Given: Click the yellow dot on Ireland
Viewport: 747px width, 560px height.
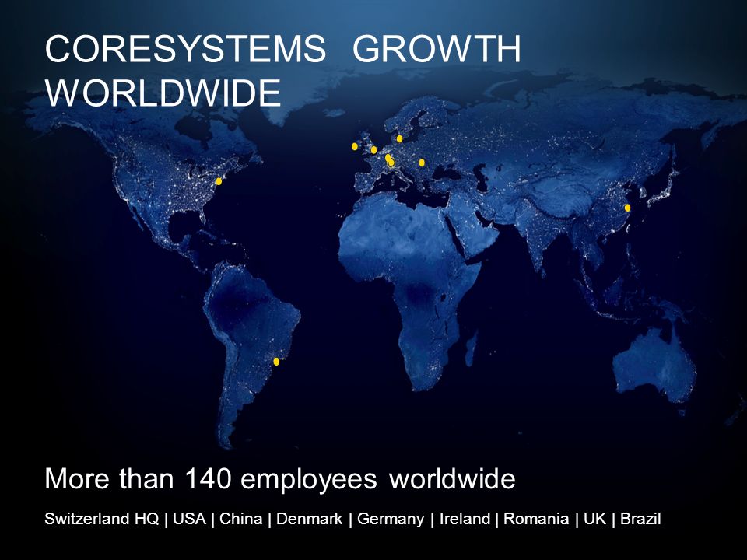Looking at the screenshot, I should [355, 146].
